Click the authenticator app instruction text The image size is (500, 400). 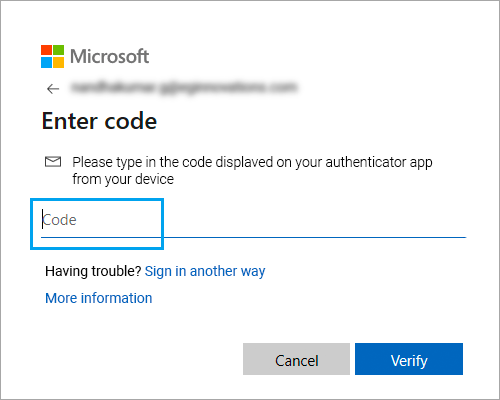252,170
